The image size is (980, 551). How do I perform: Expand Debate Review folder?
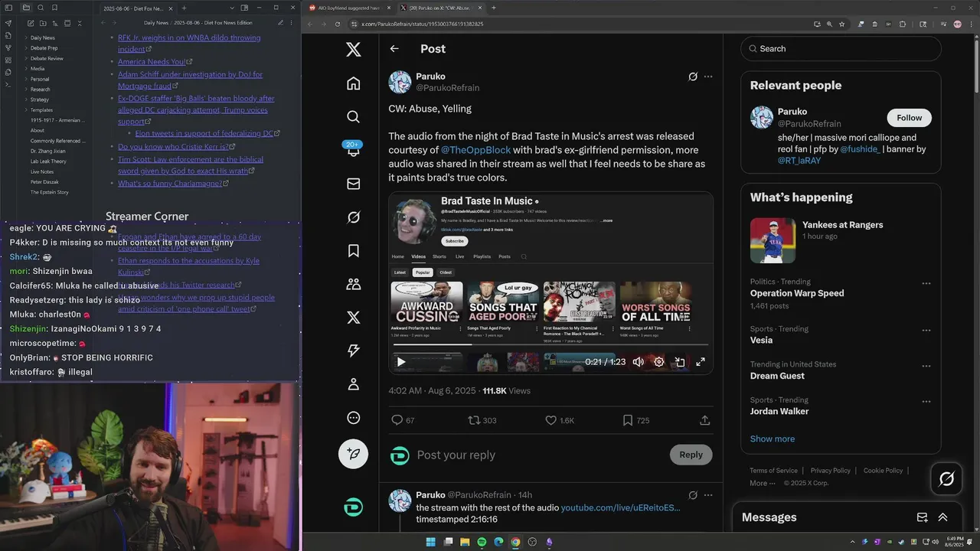[x=47, y=58]
